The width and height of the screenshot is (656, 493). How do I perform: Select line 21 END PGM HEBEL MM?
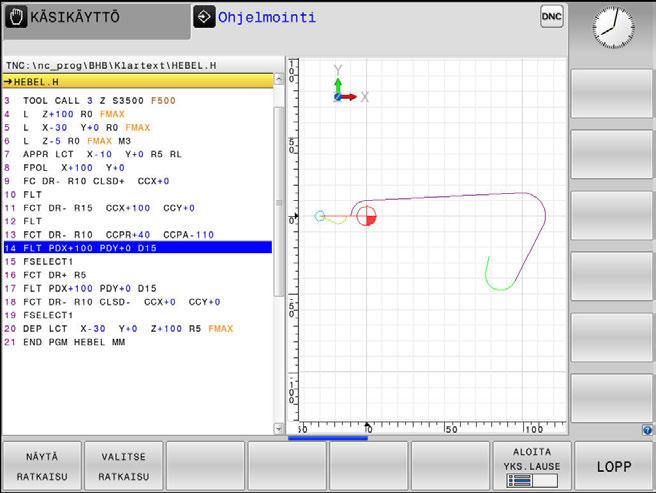click(x=138, y=342)
